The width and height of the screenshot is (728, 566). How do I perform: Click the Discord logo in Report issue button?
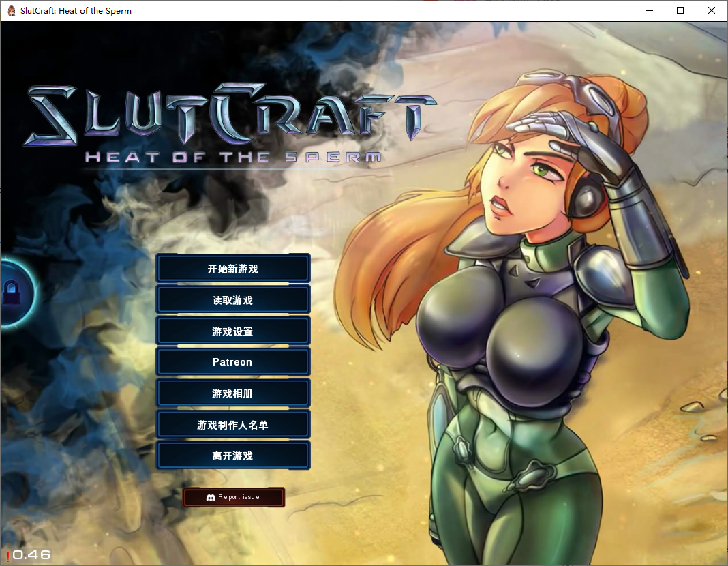coord(211,498)
